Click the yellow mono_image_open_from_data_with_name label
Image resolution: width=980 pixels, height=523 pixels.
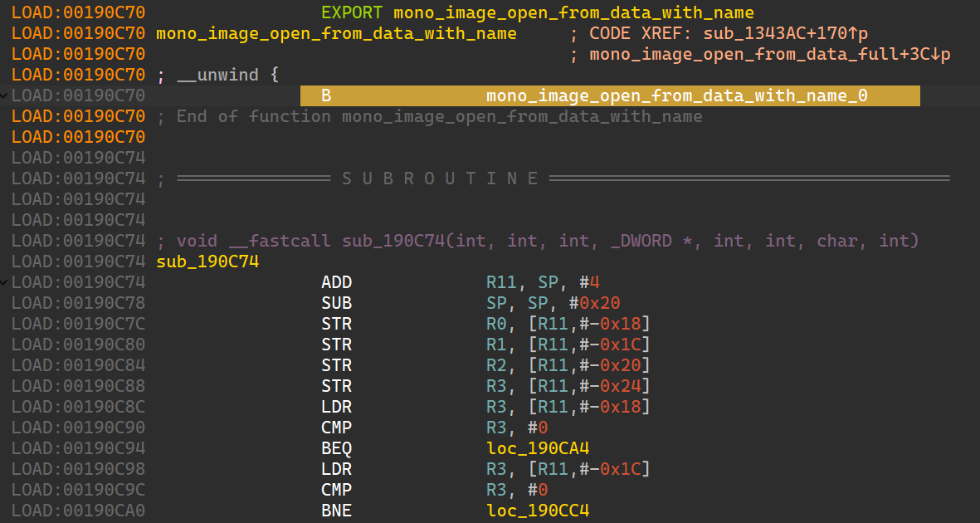[336, 34]
